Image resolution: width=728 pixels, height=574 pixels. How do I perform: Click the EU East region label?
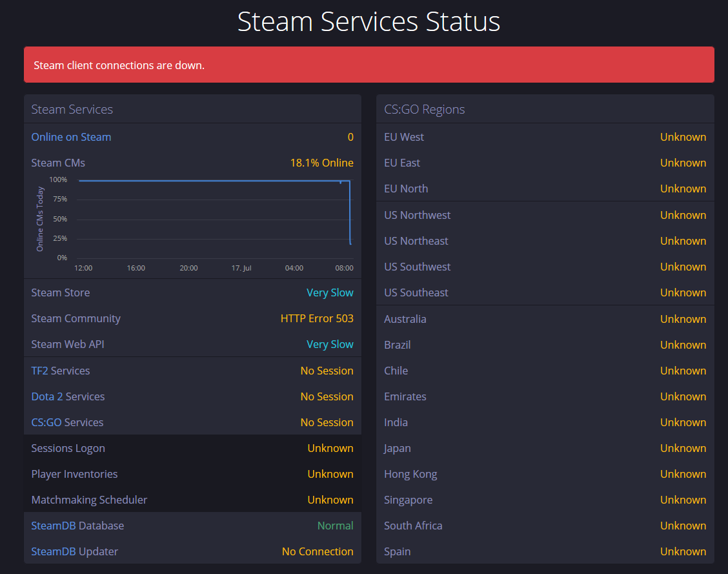click(x=402, y=163)
